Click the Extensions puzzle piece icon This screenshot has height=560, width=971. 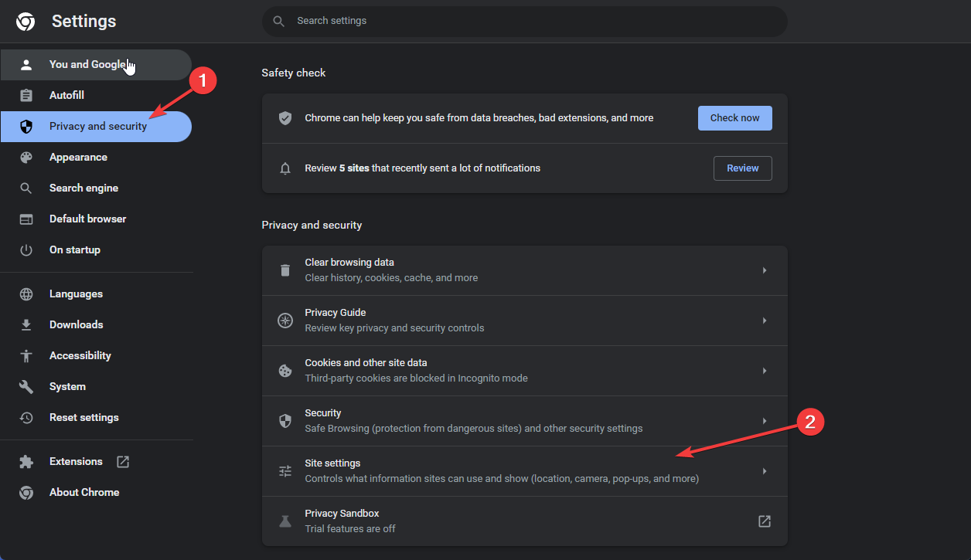pos(26,462)
